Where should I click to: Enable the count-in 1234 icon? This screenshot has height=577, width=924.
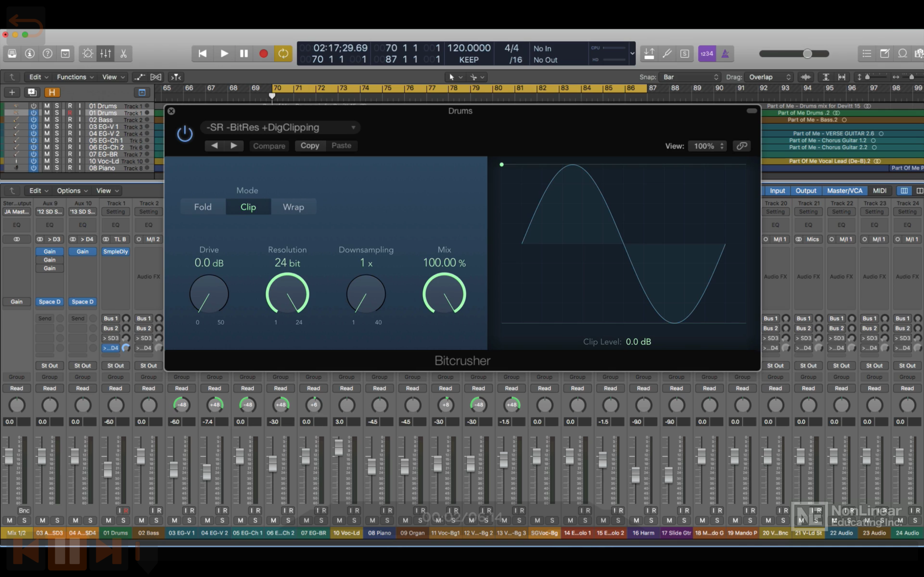[707, 53]
